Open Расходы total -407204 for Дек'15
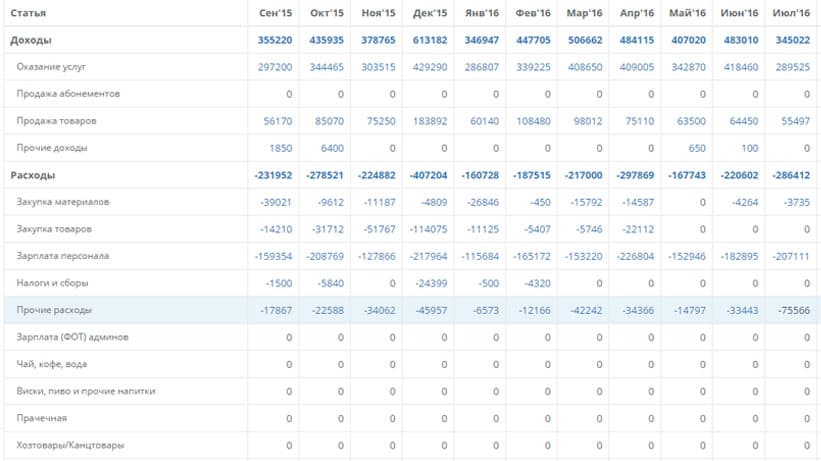The image size is (821, 461). coord(428,175)
